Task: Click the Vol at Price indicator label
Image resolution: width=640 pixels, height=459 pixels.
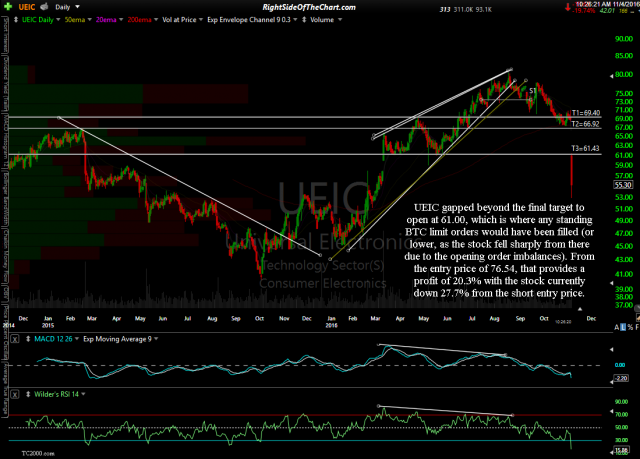Action: (179, 20)
